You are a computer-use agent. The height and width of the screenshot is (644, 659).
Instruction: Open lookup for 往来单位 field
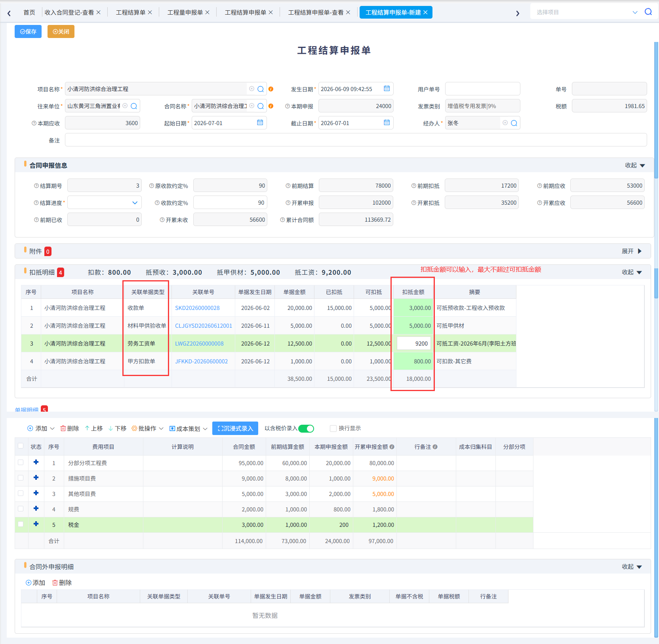(134, 106)
